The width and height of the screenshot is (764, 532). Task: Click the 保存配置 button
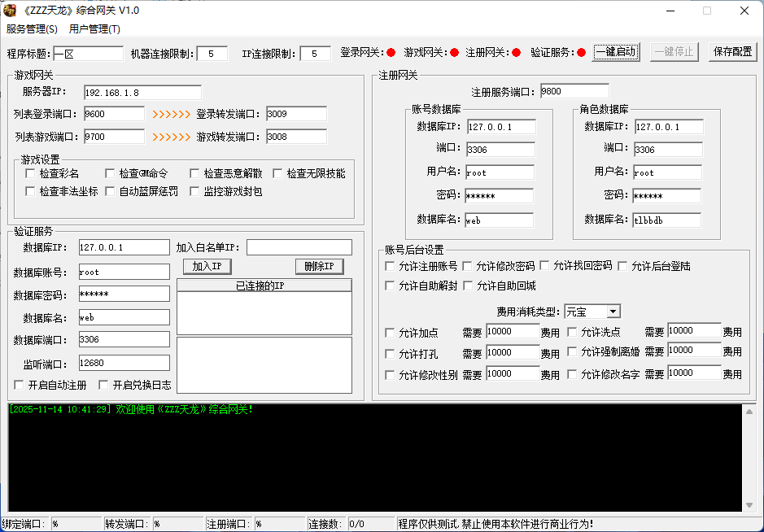point(732,52)
